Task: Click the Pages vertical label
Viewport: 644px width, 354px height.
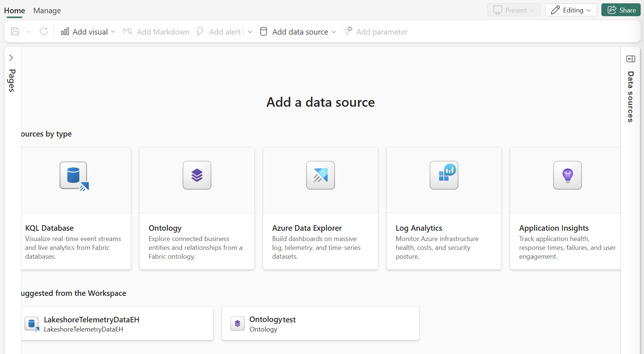Action: (x=12, y=81)
